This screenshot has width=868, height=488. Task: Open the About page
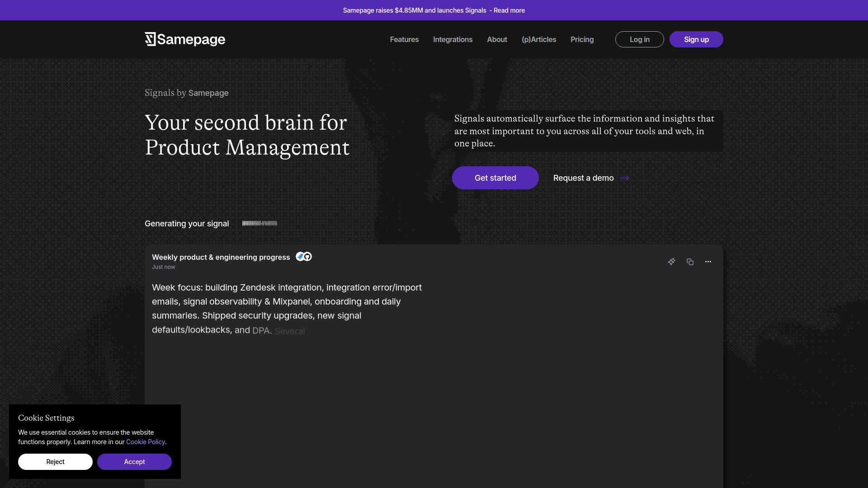coord(497,39)
